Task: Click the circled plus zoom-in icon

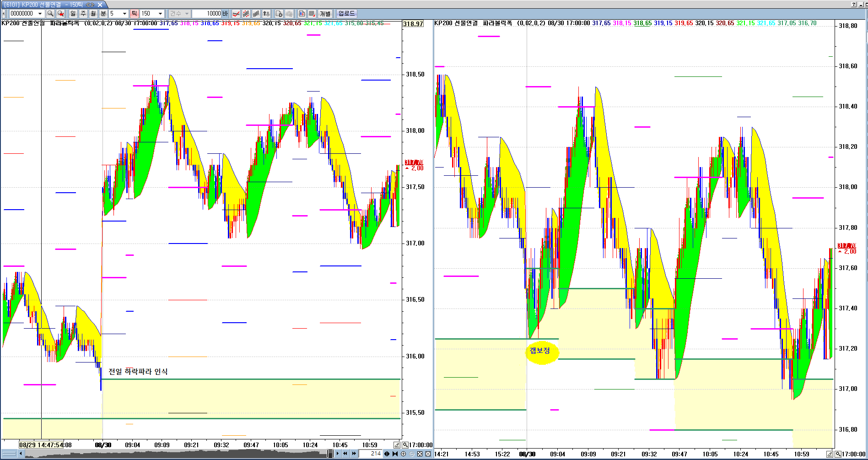Action: coord(403,454)
